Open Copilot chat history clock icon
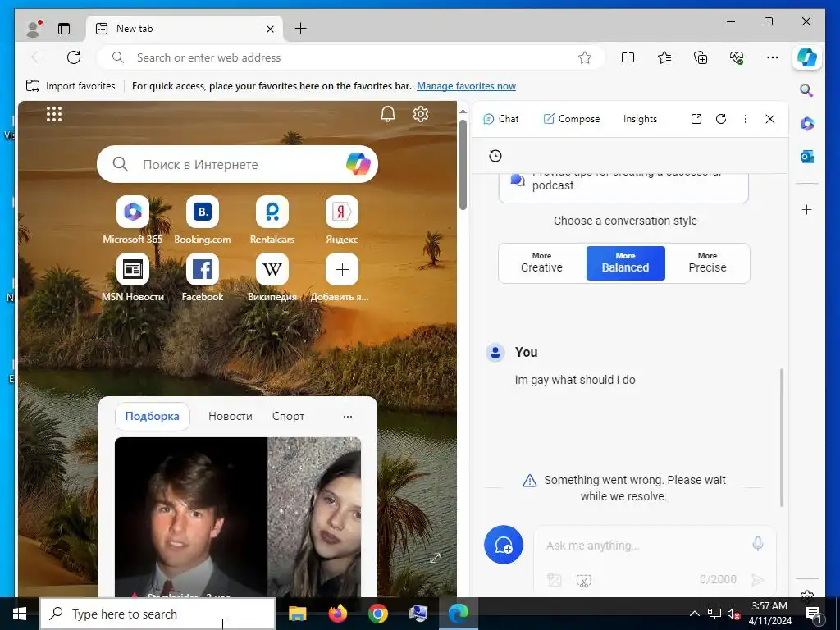 [495, 156]
